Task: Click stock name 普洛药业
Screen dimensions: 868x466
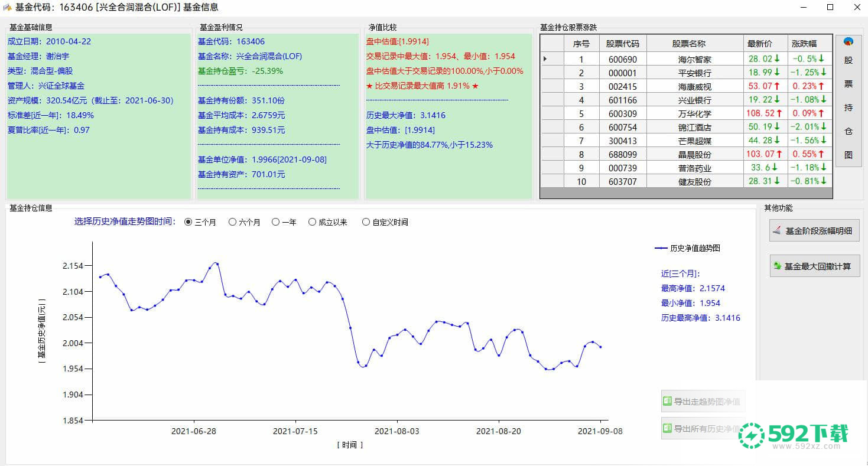Action: tap(695, 168)
